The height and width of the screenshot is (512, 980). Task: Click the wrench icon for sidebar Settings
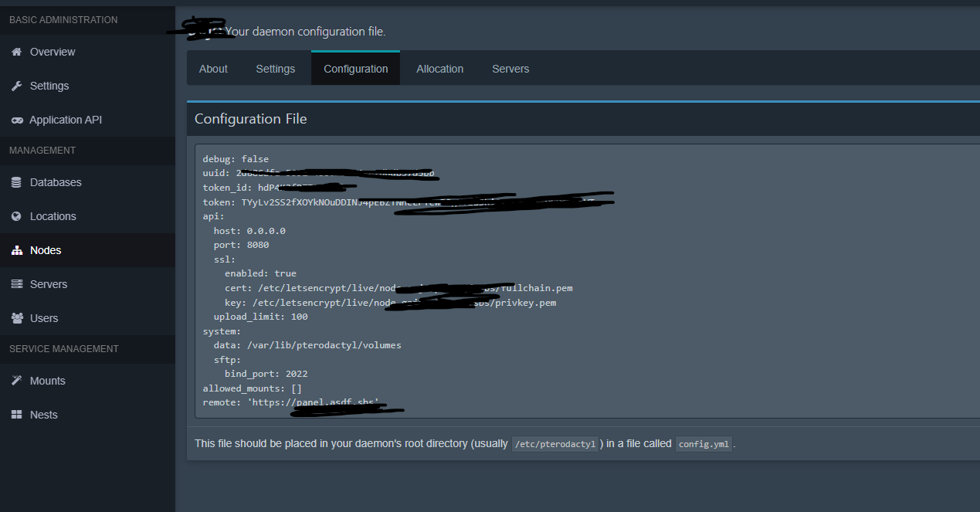(16, 86)
